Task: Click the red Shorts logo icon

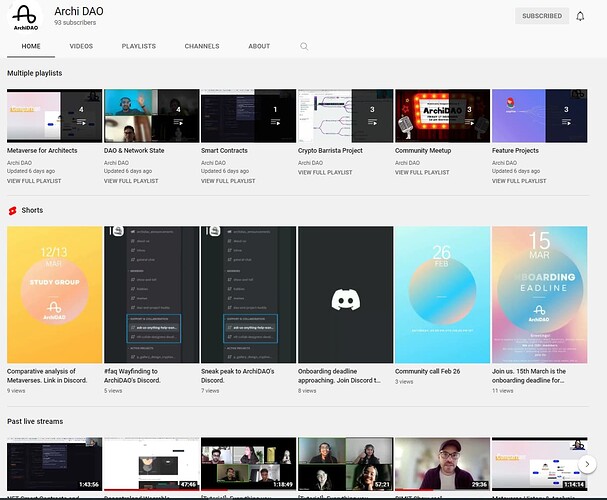Action: pyautogui.click(x=12, y=211)
